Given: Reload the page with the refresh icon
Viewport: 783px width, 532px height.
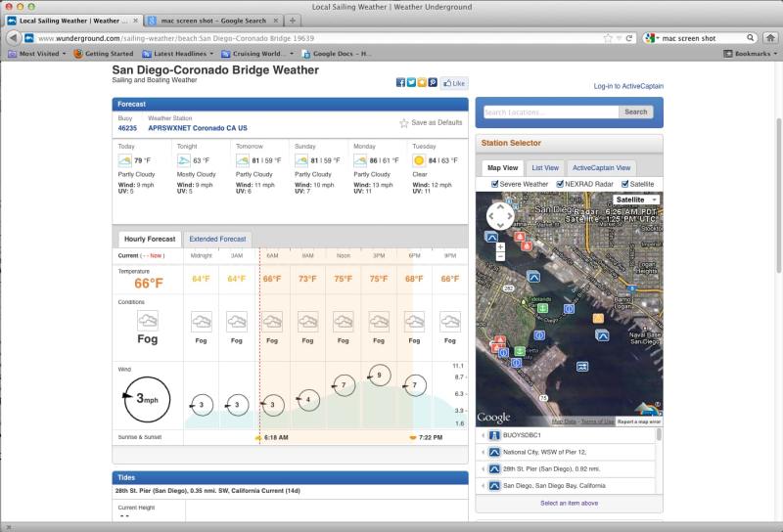Looking at the screenshot, I should [x=629, y=38].
